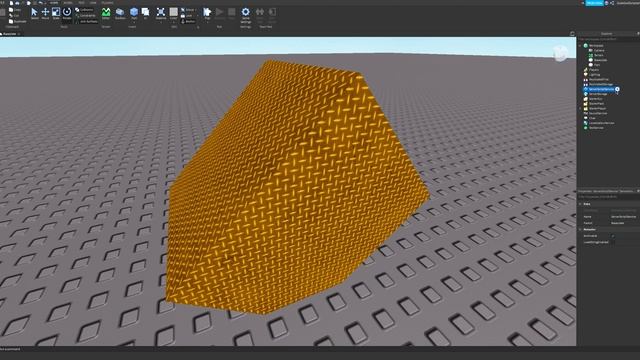Select Lighting in the Explorer
640x360 pixels.
[x=595, y=75]
